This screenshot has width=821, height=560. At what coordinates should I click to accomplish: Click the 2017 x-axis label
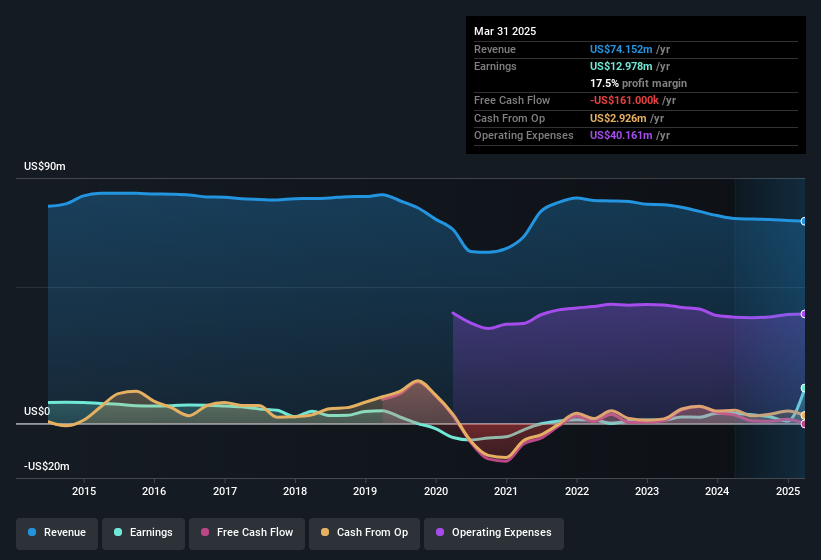pyautogui.click(x=225, y=491)
